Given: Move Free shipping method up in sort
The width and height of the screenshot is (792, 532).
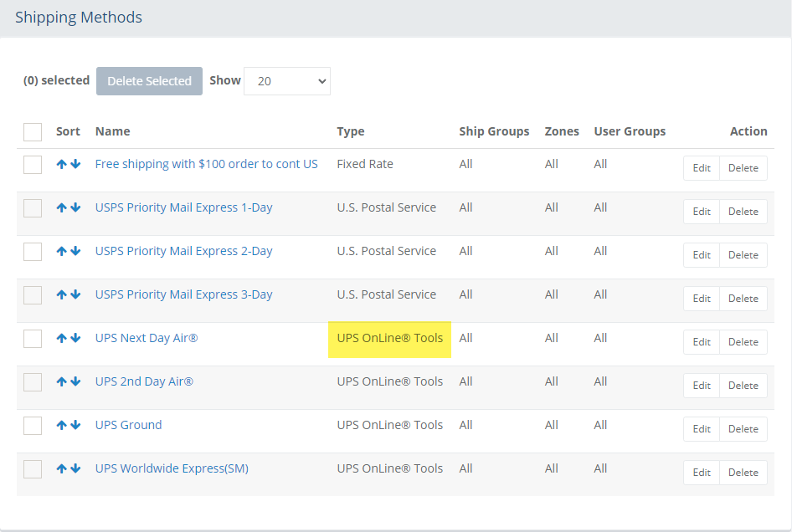Looking at the screenshot, I should pyautogui.click(x=61, y=164).
